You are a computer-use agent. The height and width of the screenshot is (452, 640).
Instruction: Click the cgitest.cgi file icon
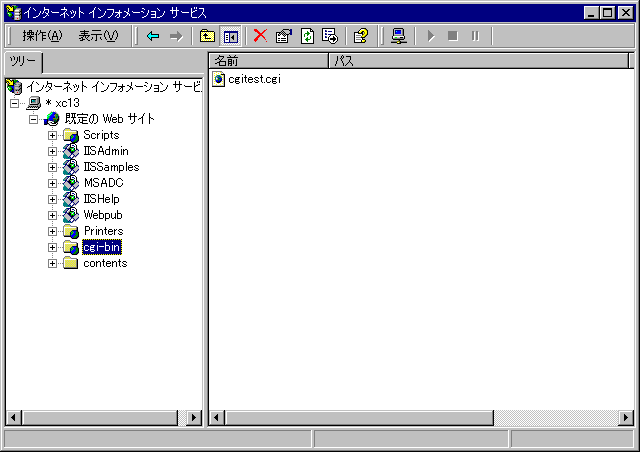pos(218,79)
